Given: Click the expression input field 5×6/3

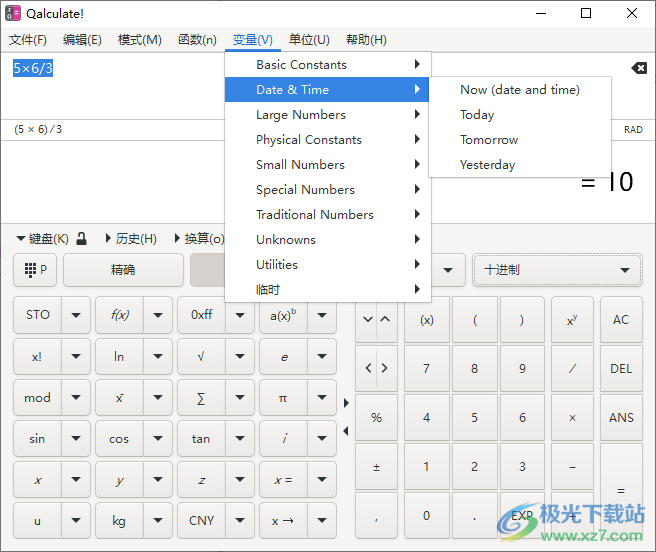Looking at the screenshot, I should [x=33, y=68].
